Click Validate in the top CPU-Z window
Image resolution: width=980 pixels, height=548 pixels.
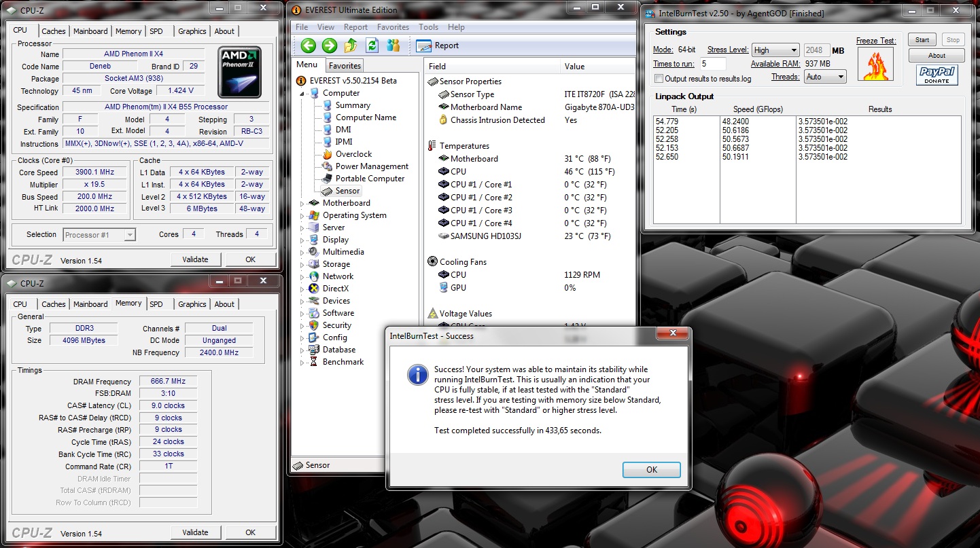click(x=195, y=259)
